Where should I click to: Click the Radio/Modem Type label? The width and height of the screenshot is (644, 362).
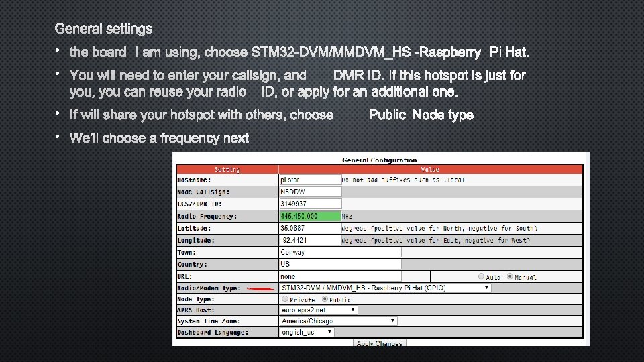(209, 288)
